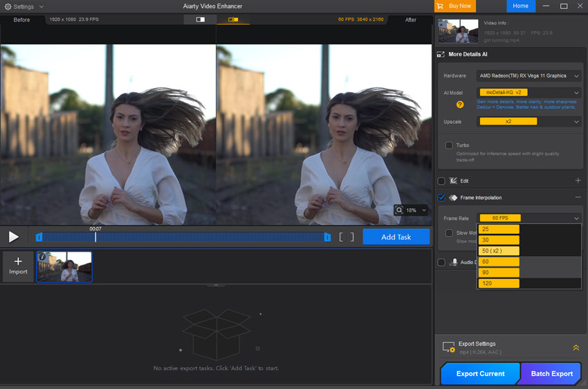
Task: Expand the Edit section plus
Action: click(x=578, y=181)
